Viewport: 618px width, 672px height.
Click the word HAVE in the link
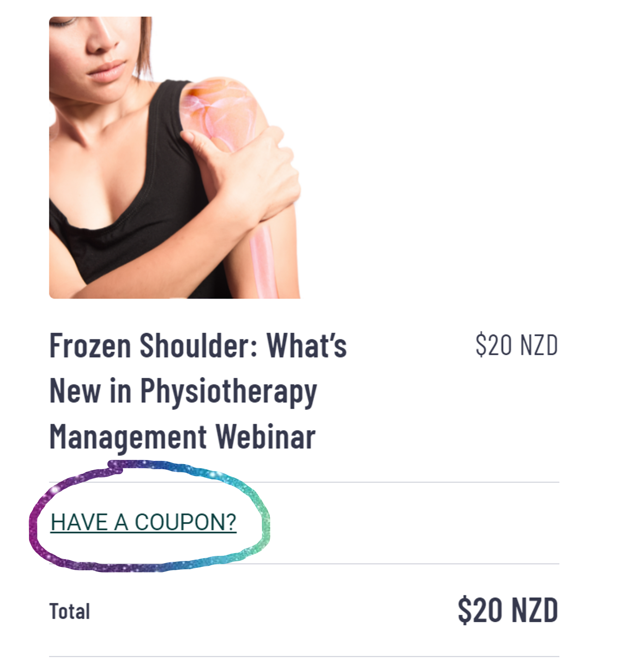tap(79, 522)
